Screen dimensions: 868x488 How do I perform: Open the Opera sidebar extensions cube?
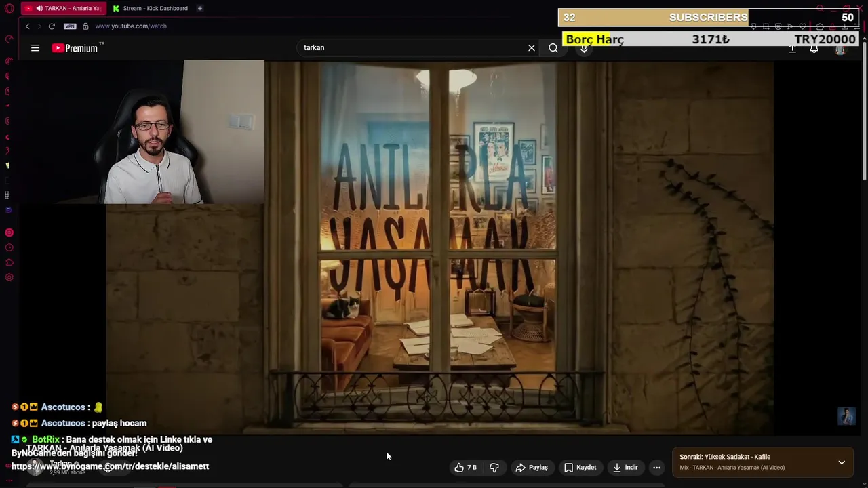point(9,262)
